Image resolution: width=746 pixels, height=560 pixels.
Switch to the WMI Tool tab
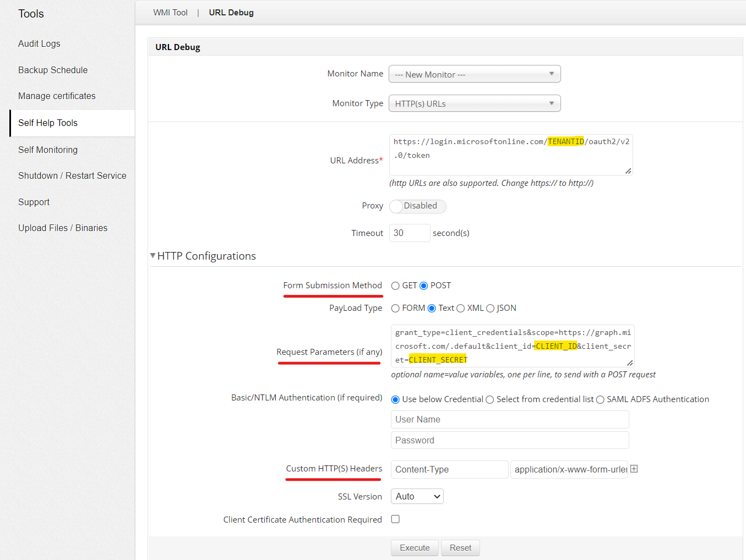pyautogui.click(x=170, y=13)
